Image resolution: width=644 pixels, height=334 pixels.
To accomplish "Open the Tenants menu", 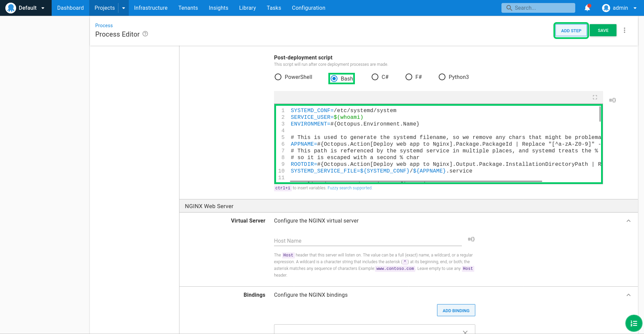I will point(188,8).
